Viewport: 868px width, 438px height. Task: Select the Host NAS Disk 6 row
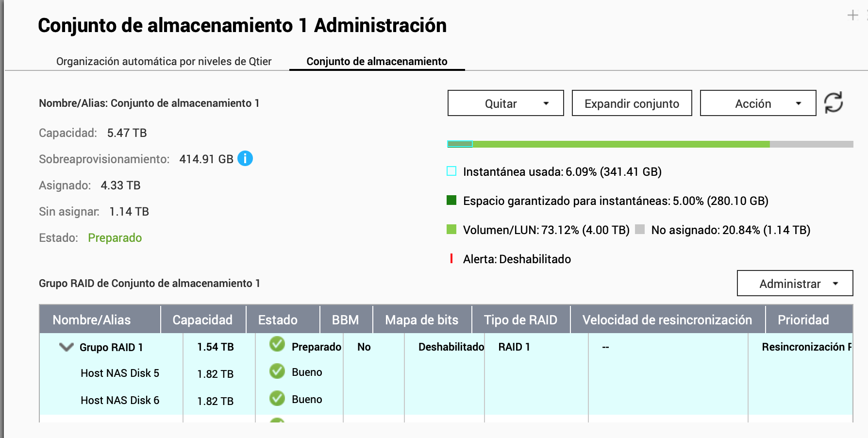[120, 400]
